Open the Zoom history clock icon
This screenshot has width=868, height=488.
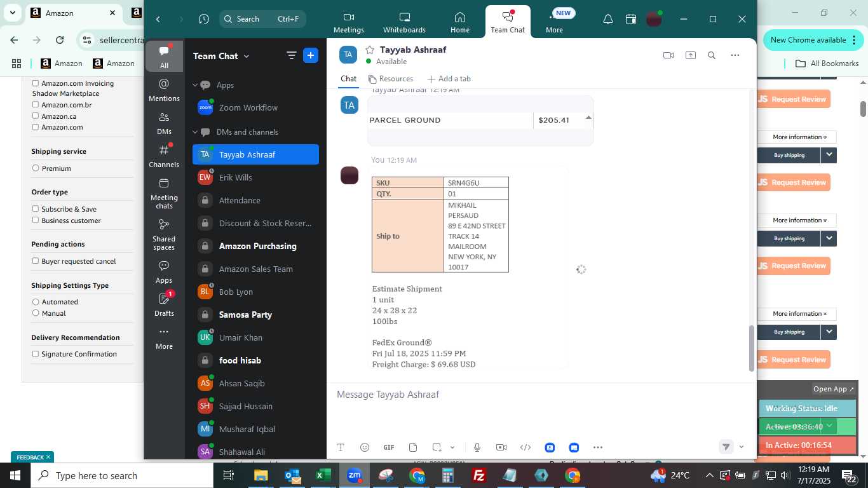(x=204, y=19)
